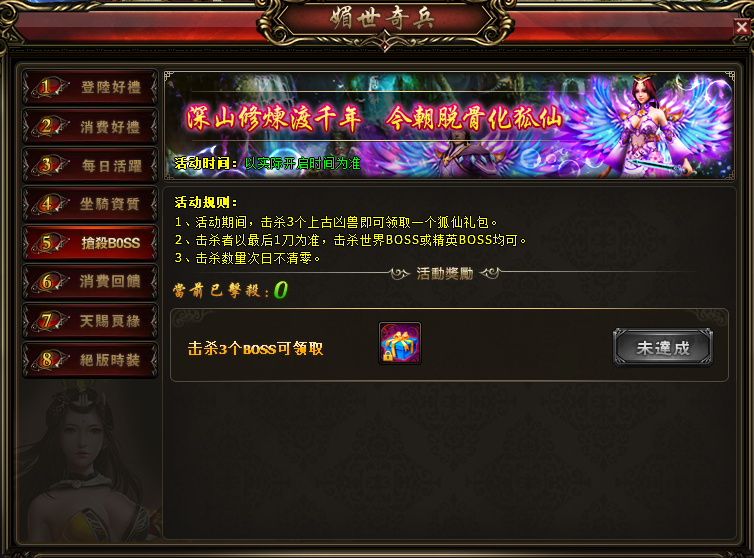Open the 消費回饋 tab
This screenshot has width=754, height=558.
(90, 281)
